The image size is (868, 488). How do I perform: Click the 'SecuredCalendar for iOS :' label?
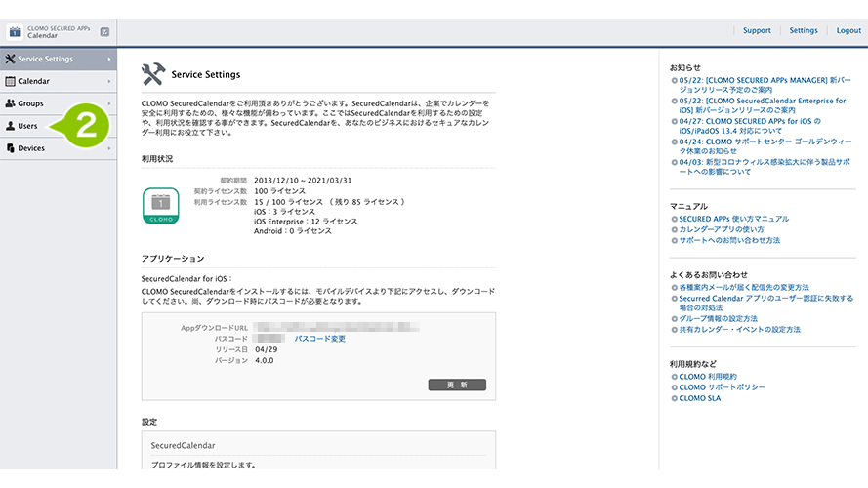click(x=186, y=279)
